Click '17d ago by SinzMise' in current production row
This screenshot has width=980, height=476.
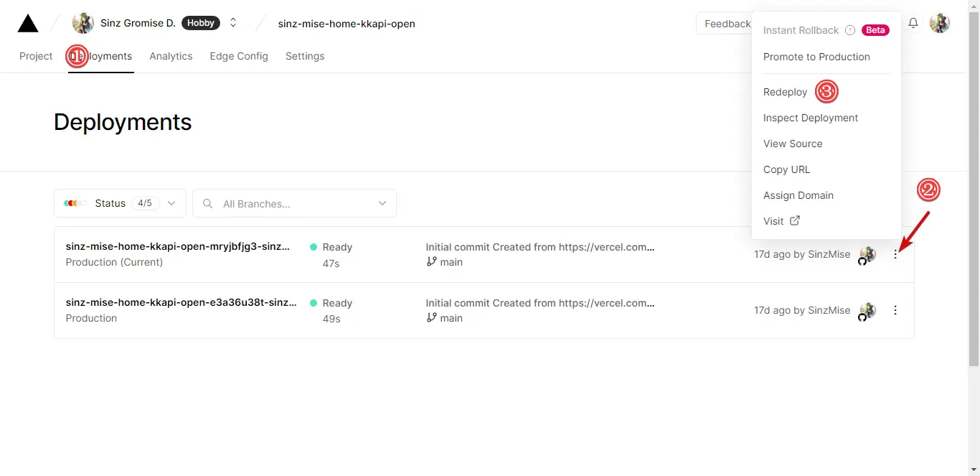[x=802, y=254]
